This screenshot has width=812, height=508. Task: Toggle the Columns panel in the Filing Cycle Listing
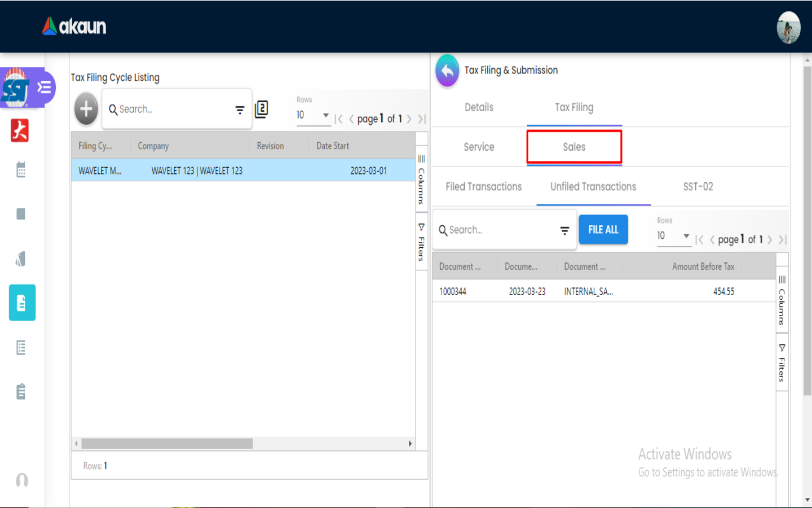[x=421, y=179]
